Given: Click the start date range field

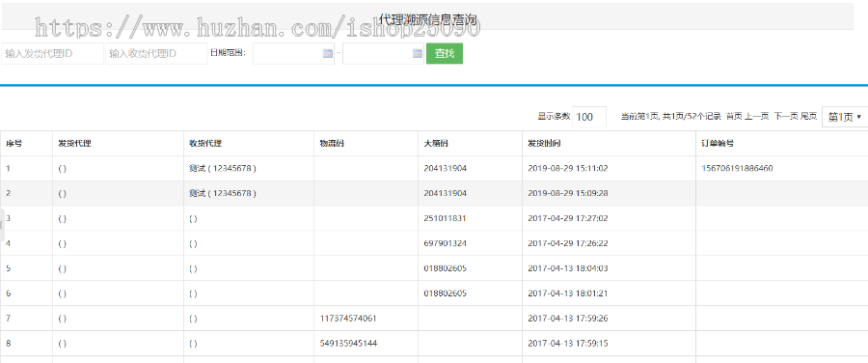Looking at the screenshot, I should click(293, 54).
